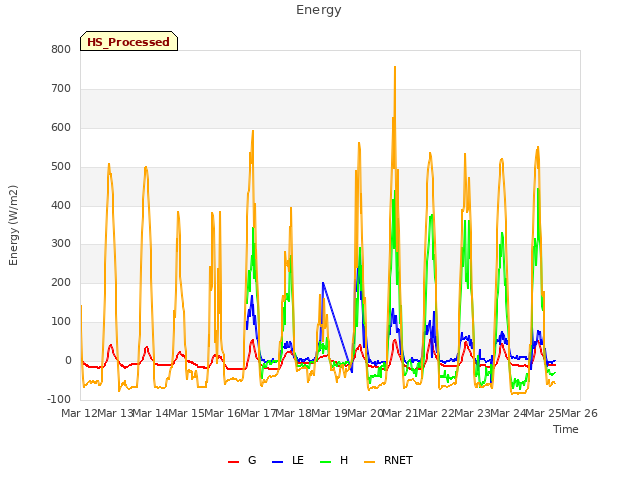Click the Mar 18 x-axis label
Screen dimensions: 640x480
tap(293, 413)
